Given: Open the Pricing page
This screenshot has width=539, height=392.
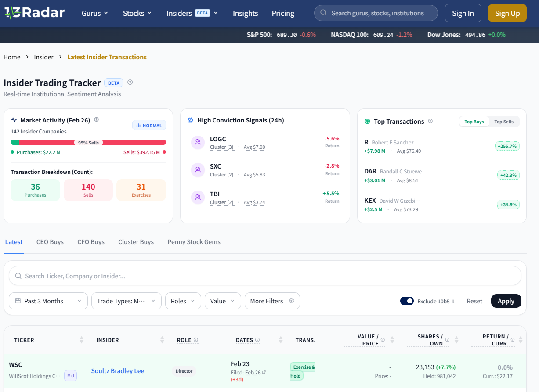Looking at the screenshot, I should [283, 13].
